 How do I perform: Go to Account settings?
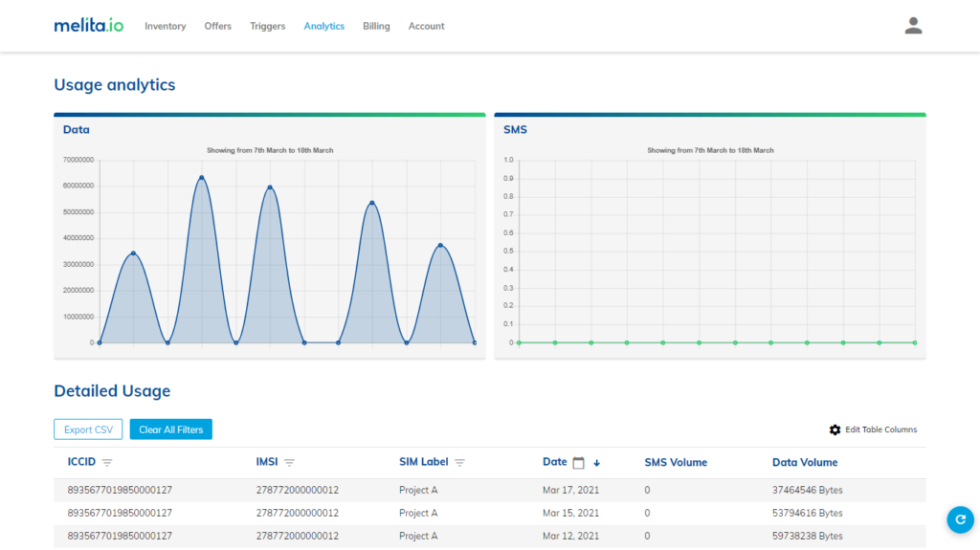point(426,26)
